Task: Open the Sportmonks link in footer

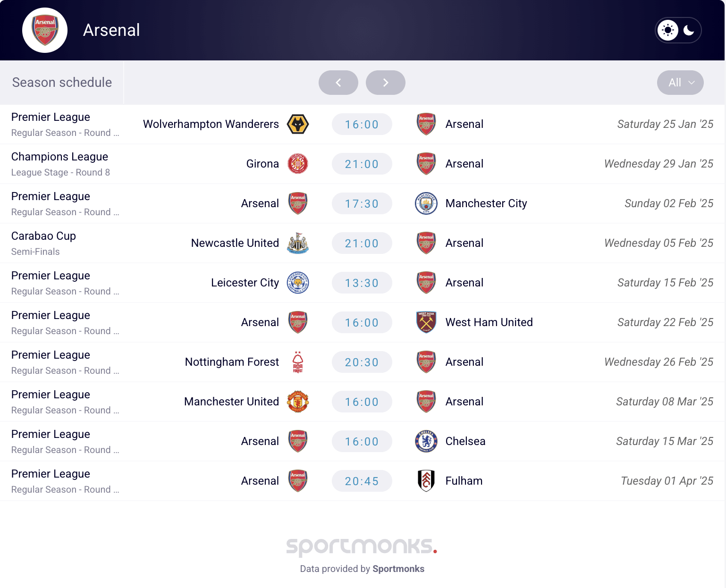Action: tap(398, 569)
